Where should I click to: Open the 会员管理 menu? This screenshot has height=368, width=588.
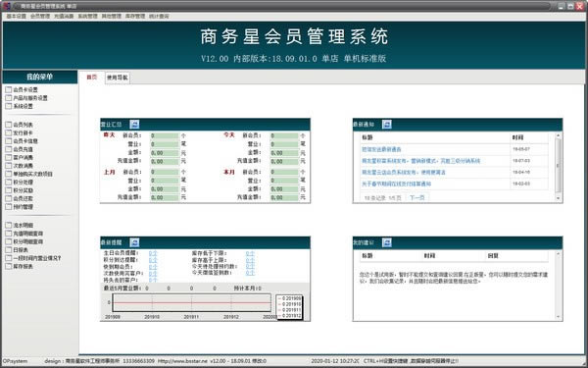coord(40,16)
